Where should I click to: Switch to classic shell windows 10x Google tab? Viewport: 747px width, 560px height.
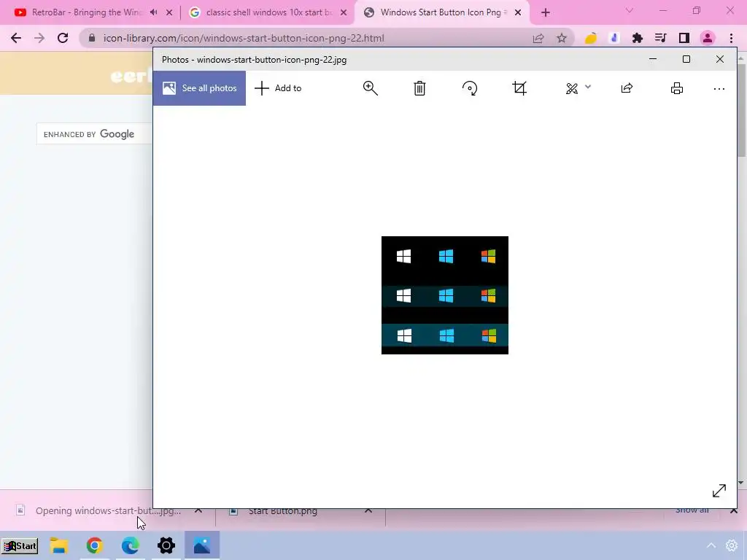(268, 12)
